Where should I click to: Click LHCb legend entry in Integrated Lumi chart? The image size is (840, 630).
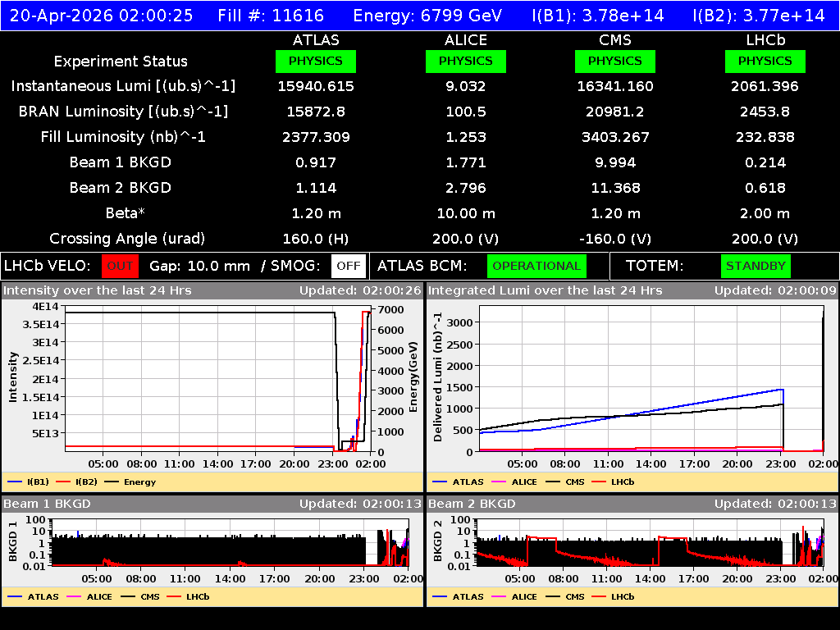pos(614,482)
